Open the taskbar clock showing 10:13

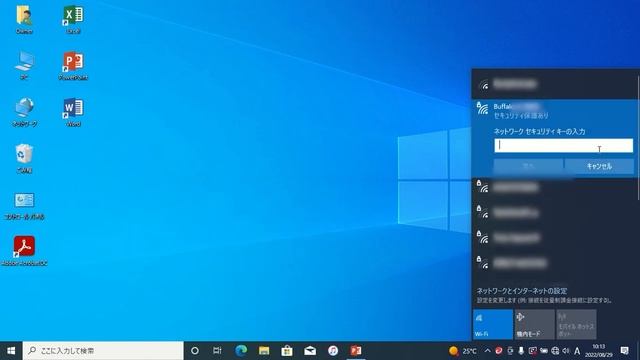coord(598,351)
